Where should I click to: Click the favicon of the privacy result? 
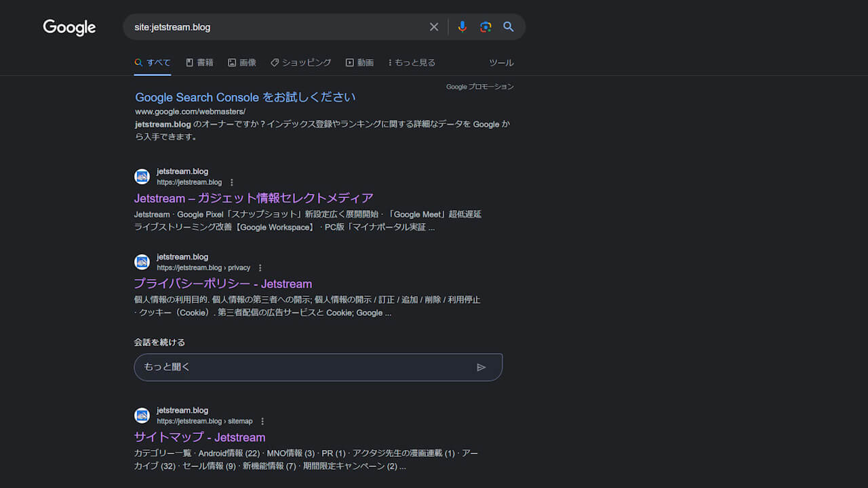click(142, 262)
